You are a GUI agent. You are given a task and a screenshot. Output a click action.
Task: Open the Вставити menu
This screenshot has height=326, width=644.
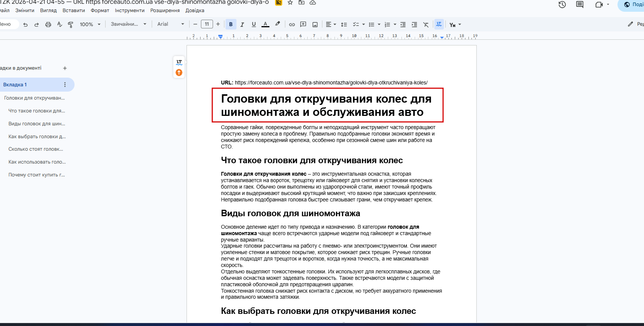click(x=74, y=11)
